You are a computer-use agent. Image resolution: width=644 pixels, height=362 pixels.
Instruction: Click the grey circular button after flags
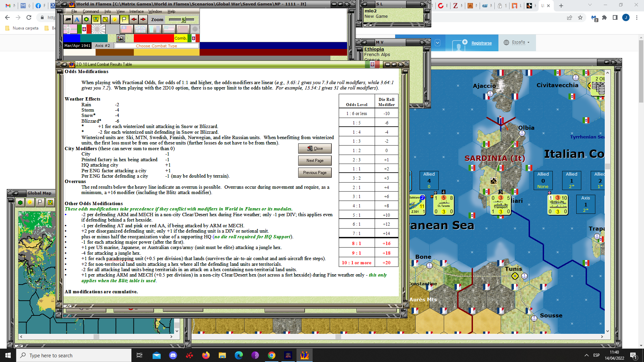(195, 29)
